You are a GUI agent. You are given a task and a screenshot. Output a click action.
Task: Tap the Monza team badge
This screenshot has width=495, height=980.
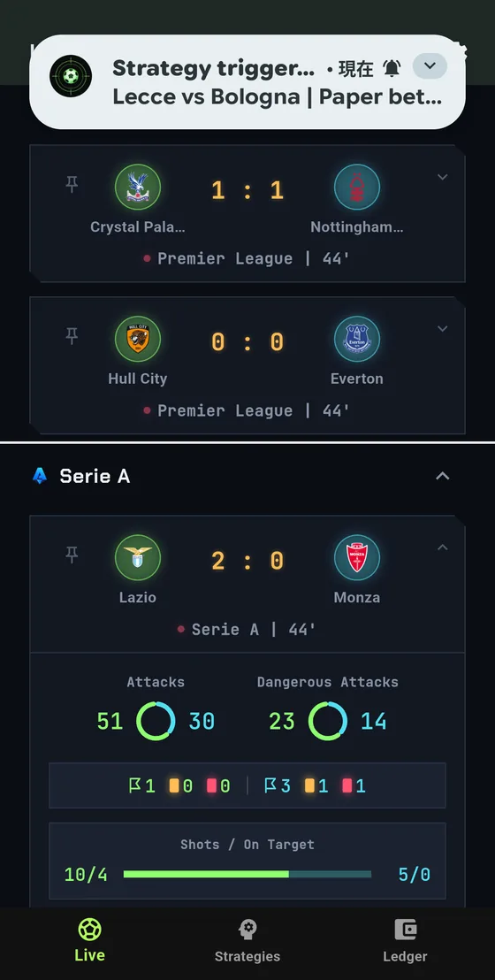pyautogui.click(x=357, y=557)
